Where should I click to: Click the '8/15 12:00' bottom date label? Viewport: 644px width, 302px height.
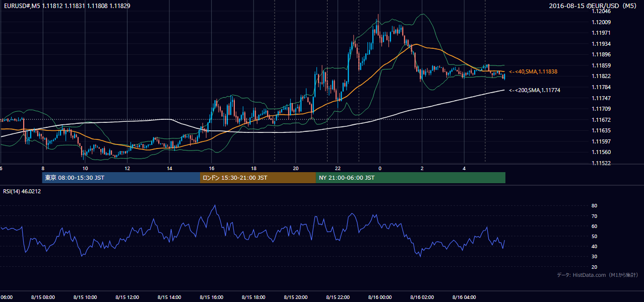(x=127, y=297)
